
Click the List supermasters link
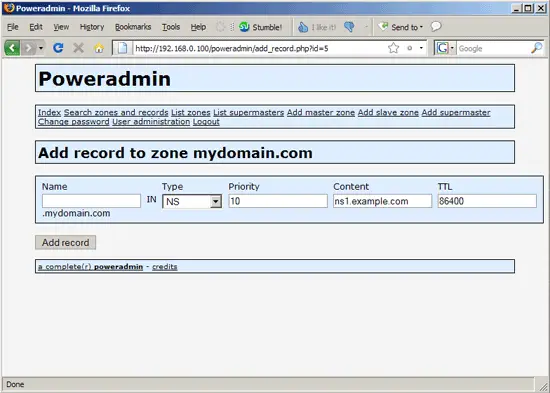(249, 113)
